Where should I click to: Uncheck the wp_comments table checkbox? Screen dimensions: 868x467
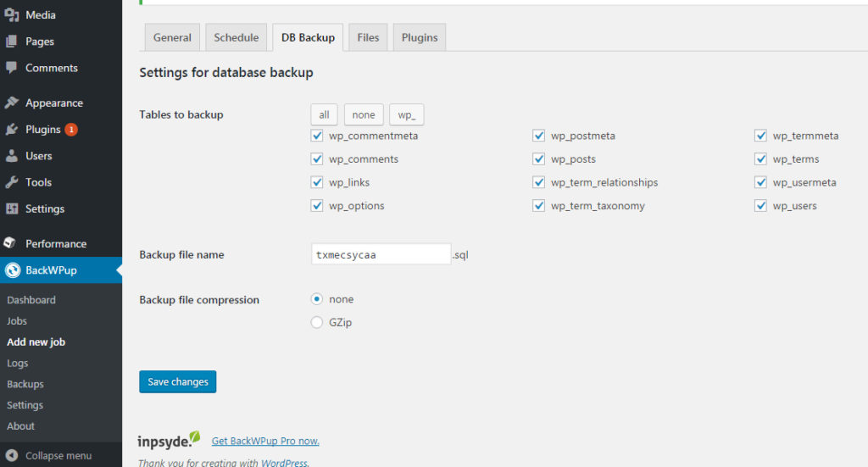pyautogui.click(x=317, y=158)
